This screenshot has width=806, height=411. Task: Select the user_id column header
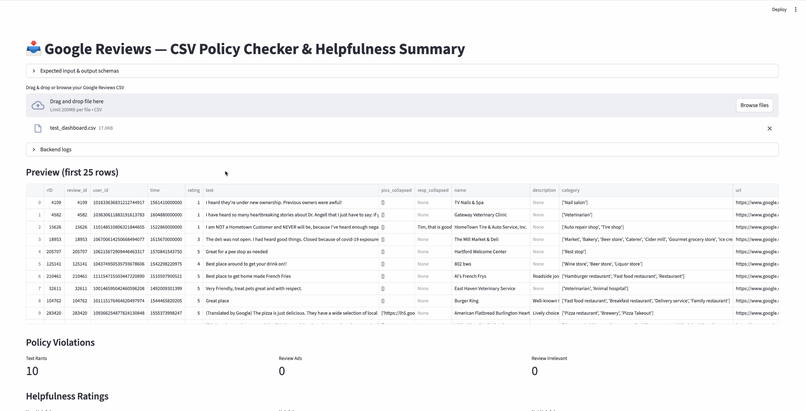[x=119, y=190]
